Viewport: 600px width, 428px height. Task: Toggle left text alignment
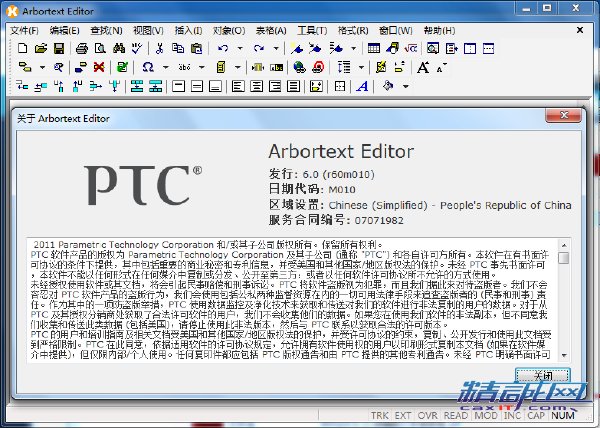pyautogui.click(x=238, y=86)
